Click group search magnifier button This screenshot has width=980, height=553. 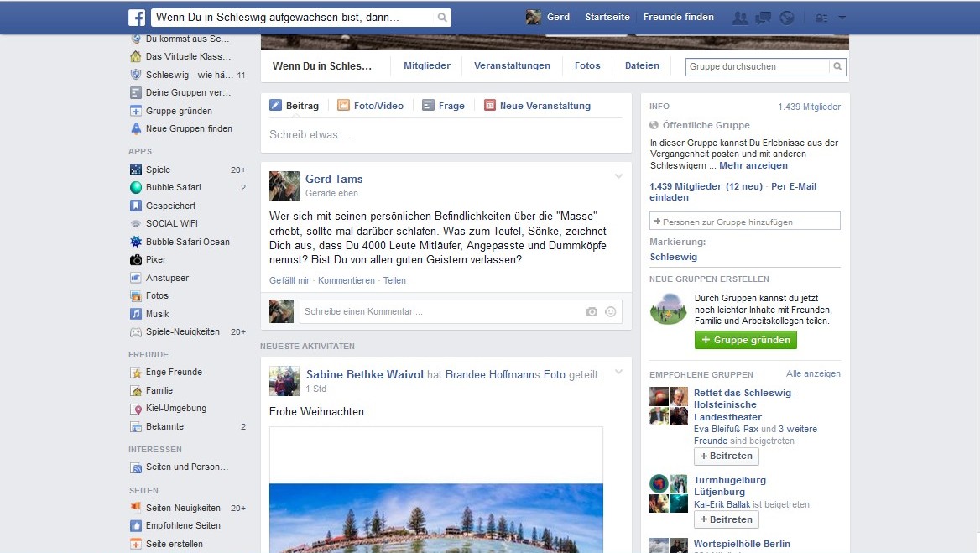837,66
